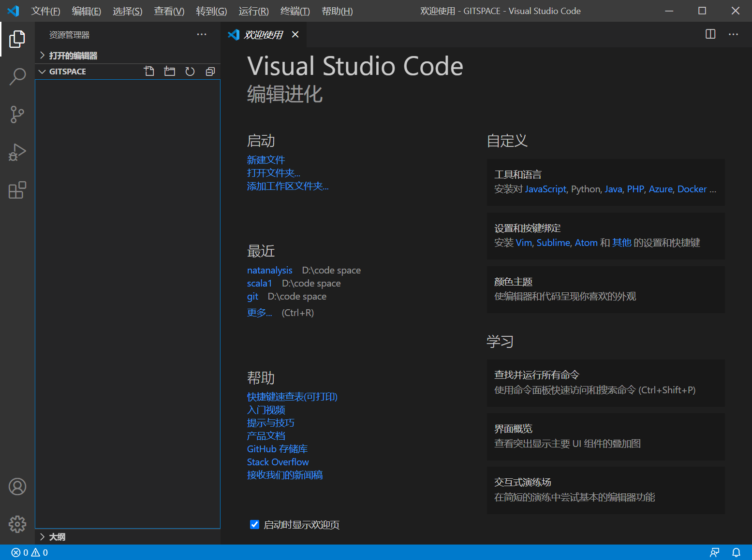Open 快捷键速查表(可打印) link
This screenshot has width=752, height=560.
point(292,397)
